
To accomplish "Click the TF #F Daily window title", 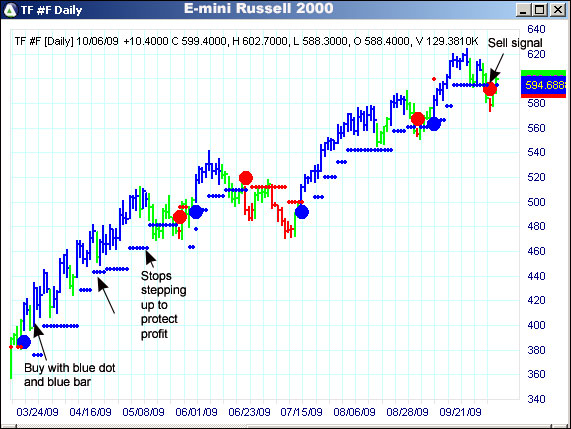I will [51, 10].
